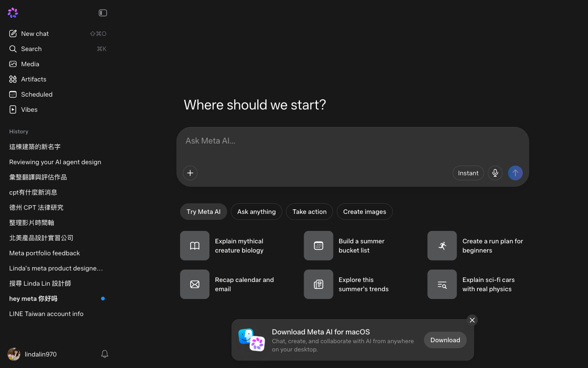Open the Media section
This screenshot has width=588, height=368.
point(57,64)
